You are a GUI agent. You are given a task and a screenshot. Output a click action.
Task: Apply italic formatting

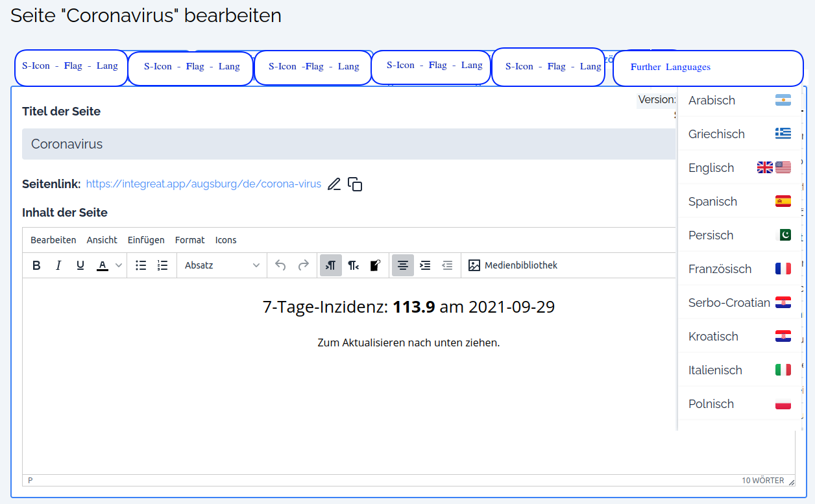pos(58,265)
